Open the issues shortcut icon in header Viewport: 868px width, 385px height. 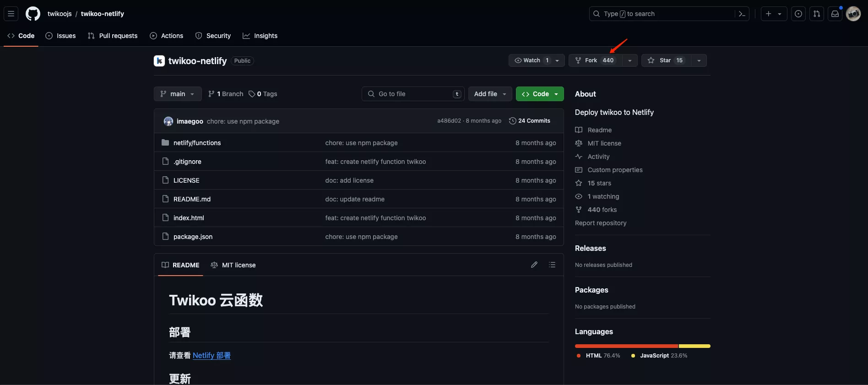tap(798, 14)
